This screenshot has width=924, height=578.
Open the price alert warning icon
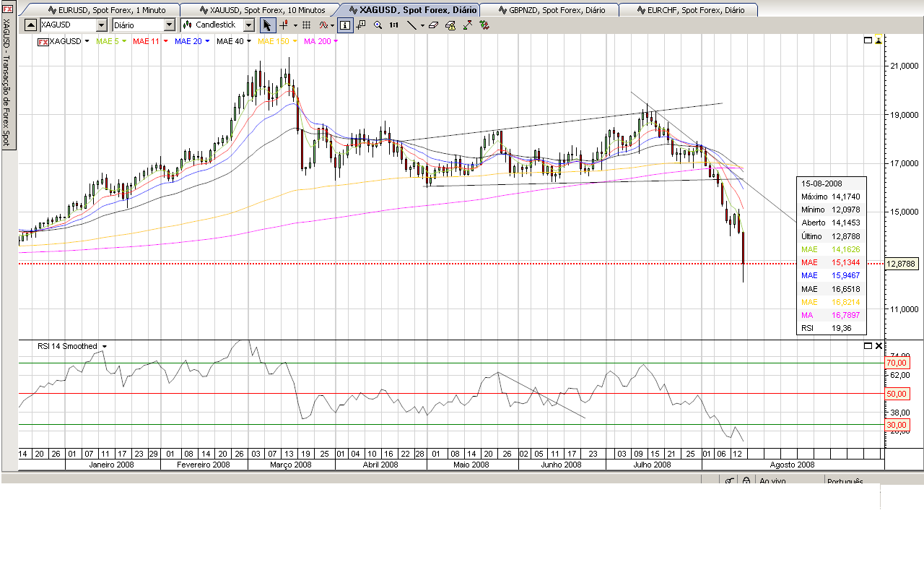tap(450, 25)
